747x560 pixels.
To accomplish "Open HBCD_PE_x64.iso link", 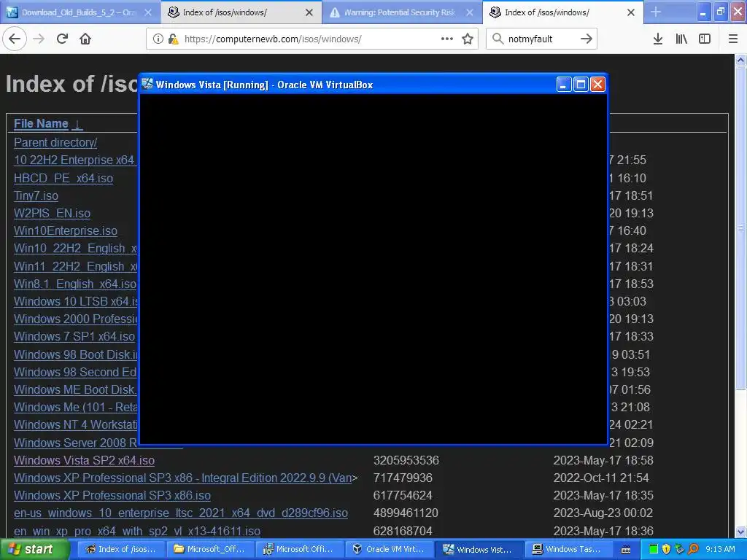I will coord(63,178).
